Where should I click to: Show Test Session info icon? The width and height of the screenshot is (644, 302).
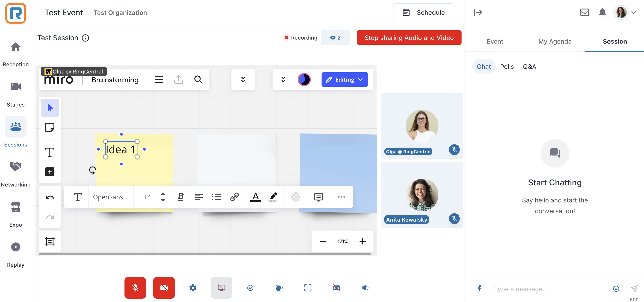click(86, 38)
